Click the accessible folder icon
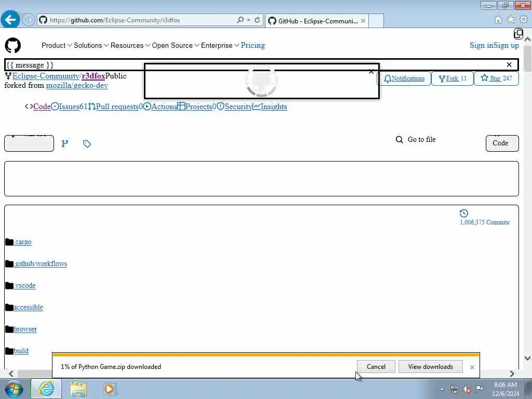 click(x=9, y=308)
